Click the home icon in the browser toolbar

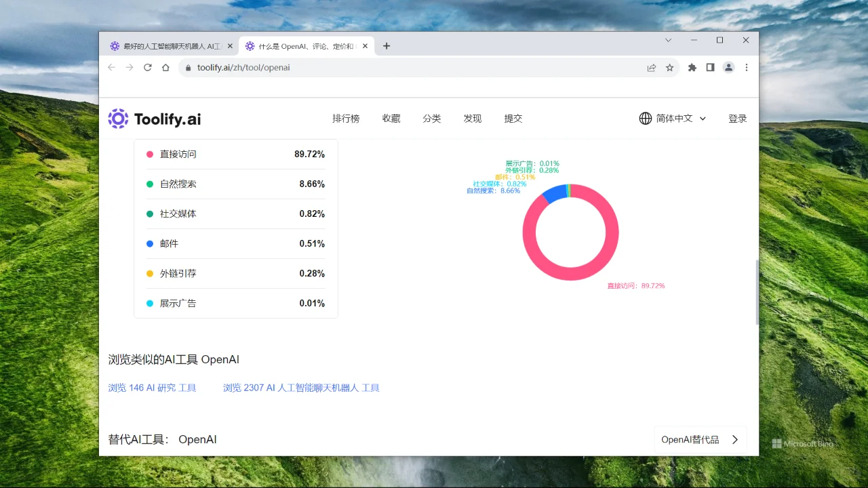tap(165, 67)
